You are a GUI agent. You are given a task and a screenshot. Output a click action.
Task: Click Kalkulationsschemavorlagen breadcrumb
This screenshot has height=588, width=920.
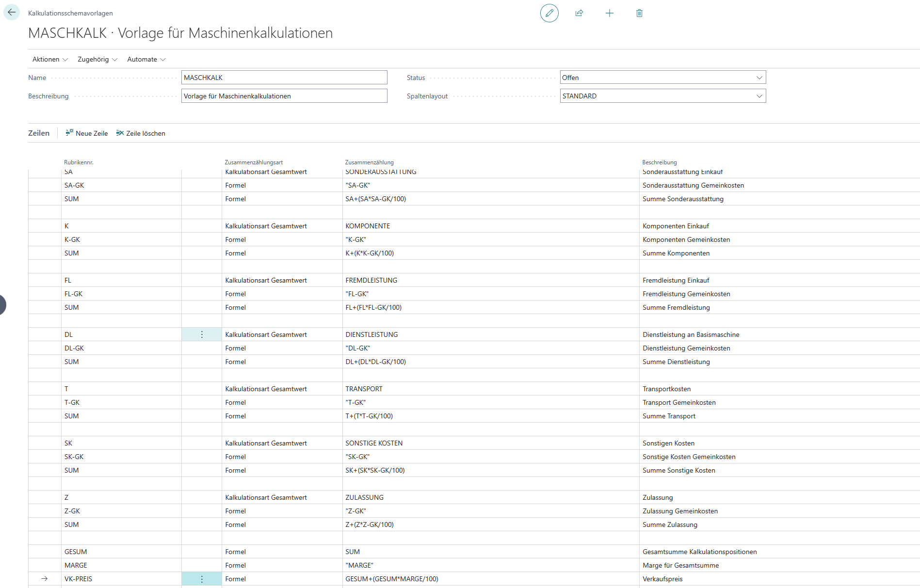point(70,13)
